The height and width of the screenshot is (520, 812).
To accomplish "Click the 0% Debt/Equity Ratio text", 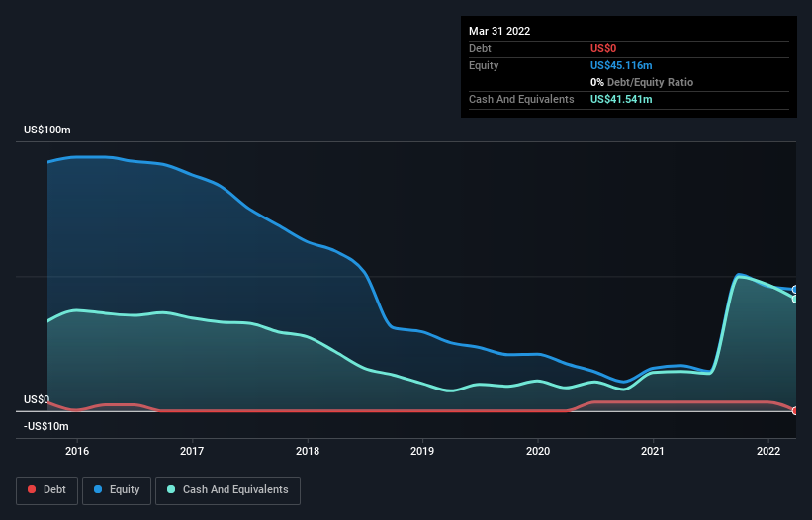I will click(642, 82).
